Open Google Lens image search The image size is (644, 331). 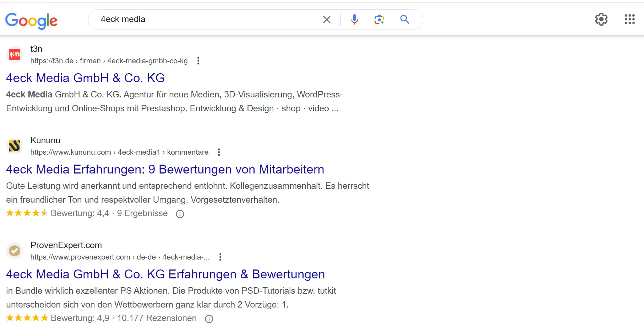tap(379, 20)
